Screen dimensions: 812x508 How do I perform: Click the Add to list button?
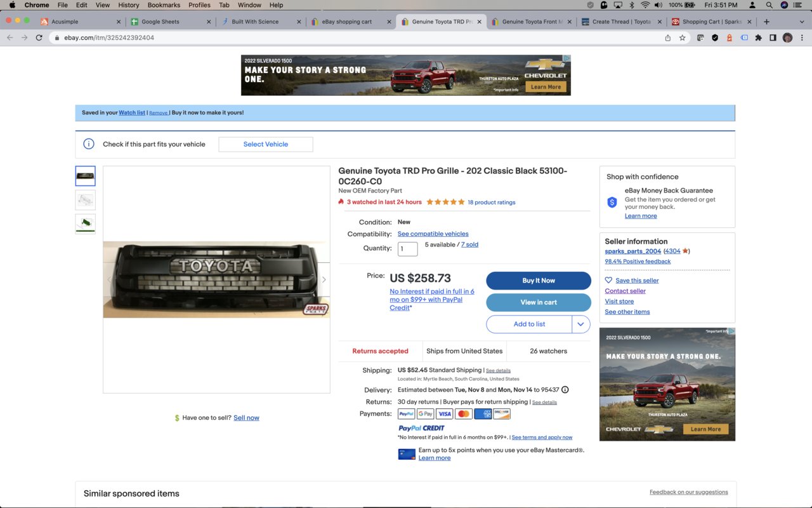coord(529,324)
